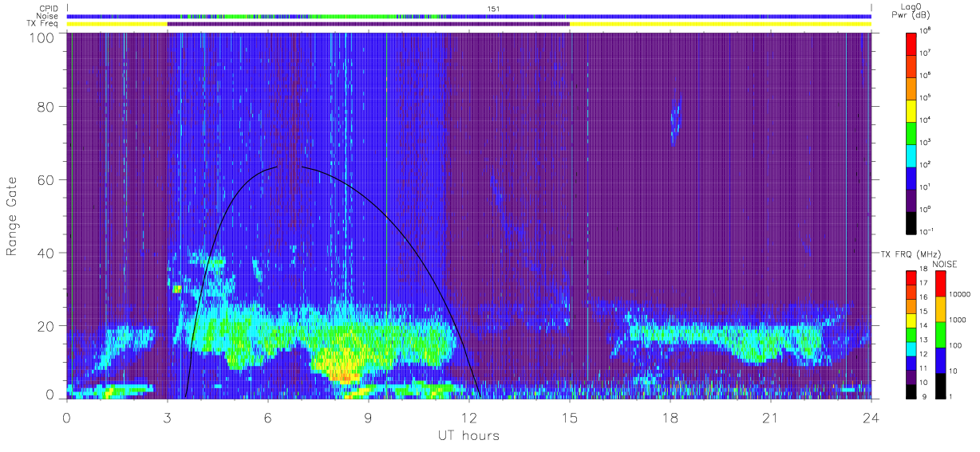
Task: Click the Range Gate axis title
Action: pyautogui.click(x=12, y=215)
